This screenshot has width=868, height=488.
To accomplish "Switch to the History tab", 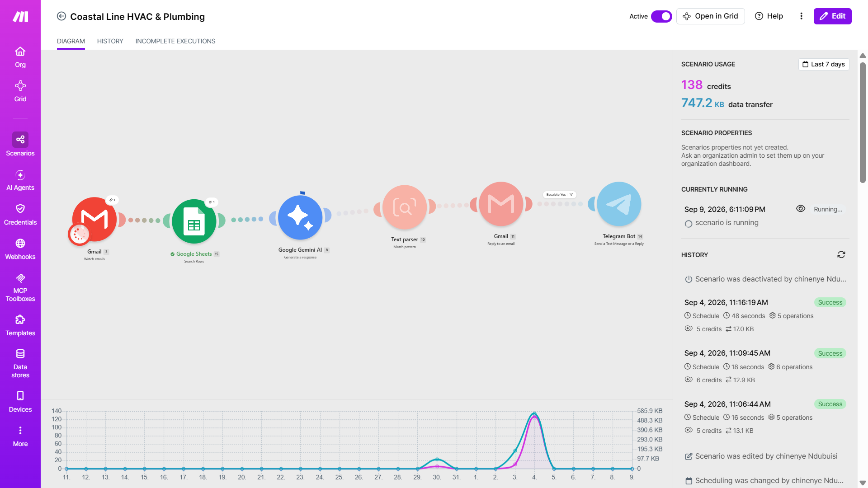I will click(x=110, y=41).
